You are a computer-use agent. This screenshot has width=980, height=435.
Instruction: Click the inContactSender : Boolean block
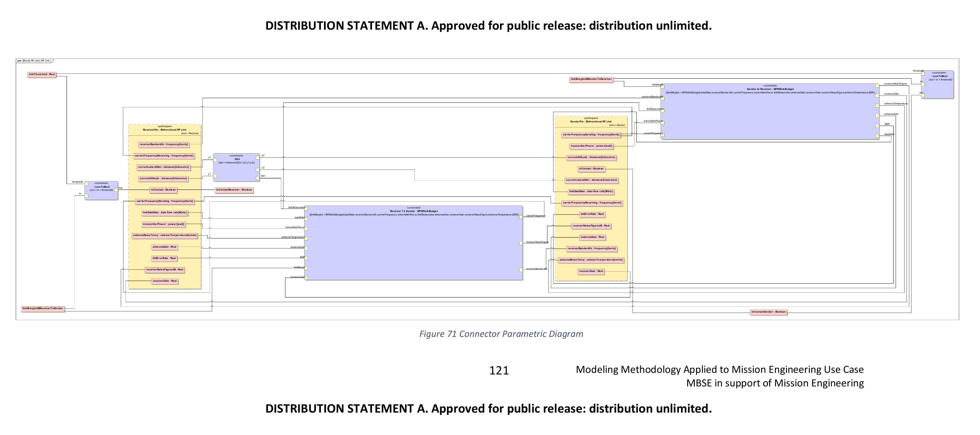769,312
